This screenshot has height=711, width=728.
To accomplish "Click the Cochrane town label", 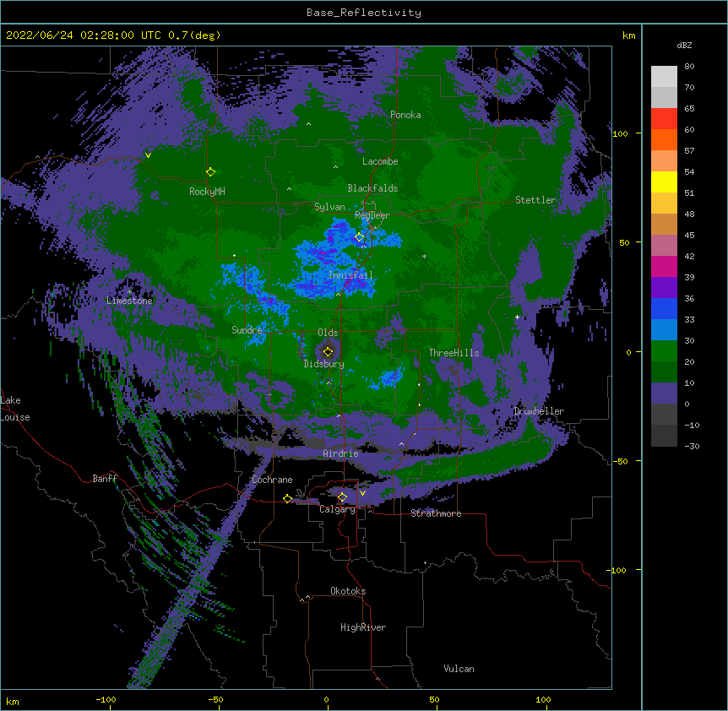I will click(x=272, y=480).
